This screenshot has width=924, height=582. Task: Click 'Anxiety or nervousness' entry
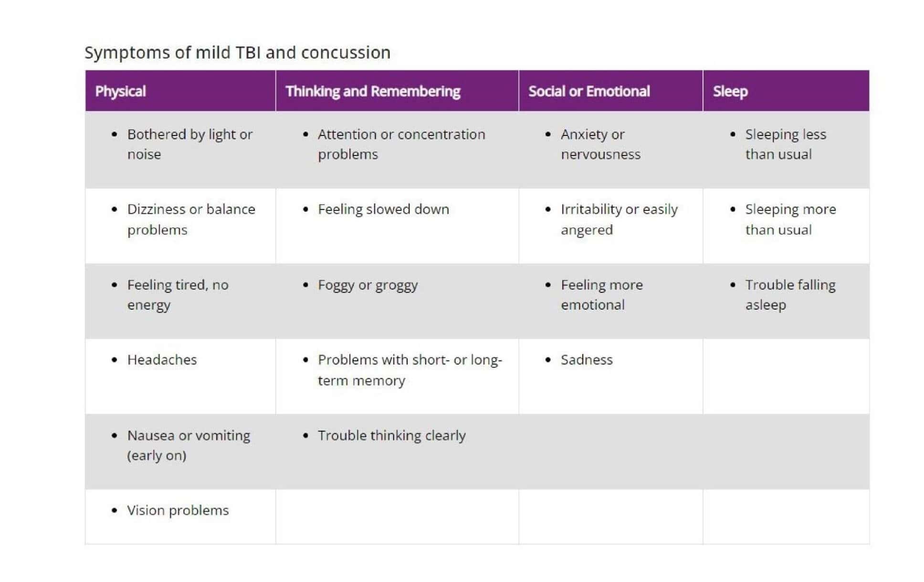pos(600,144)
